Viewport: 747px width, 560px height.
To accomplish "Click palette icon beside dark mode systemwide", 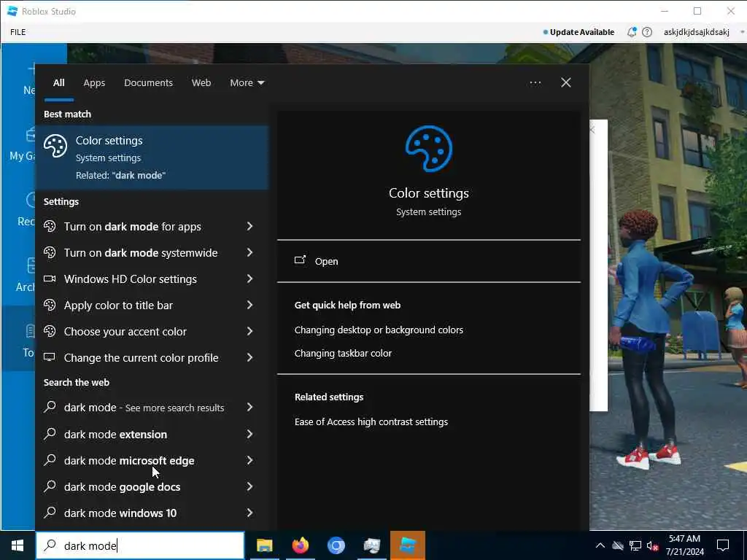I will pos(50,252).
